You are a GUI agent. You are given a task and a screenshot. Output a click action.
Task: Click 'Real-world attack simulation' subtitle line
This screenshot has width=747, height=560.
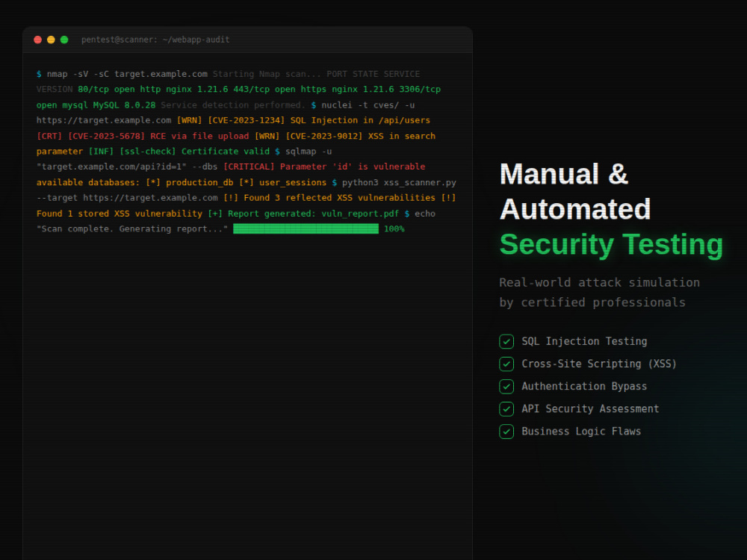(599, 282)
